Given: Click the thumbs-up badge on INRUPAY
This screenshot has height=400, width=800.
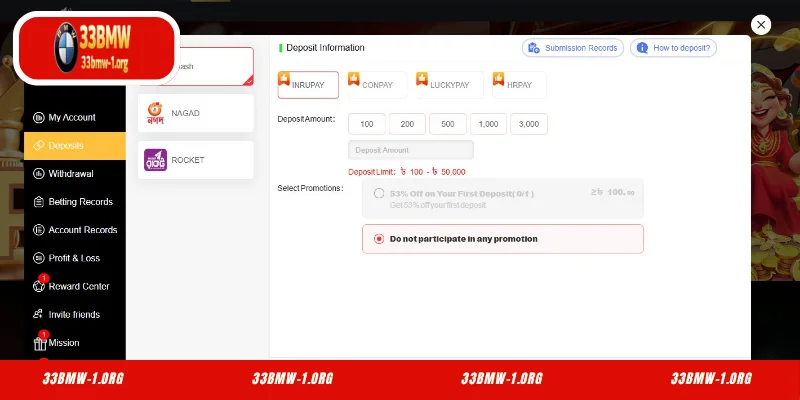Looking at the screenshot, I should pyautogui.click(x=284, y=79).
